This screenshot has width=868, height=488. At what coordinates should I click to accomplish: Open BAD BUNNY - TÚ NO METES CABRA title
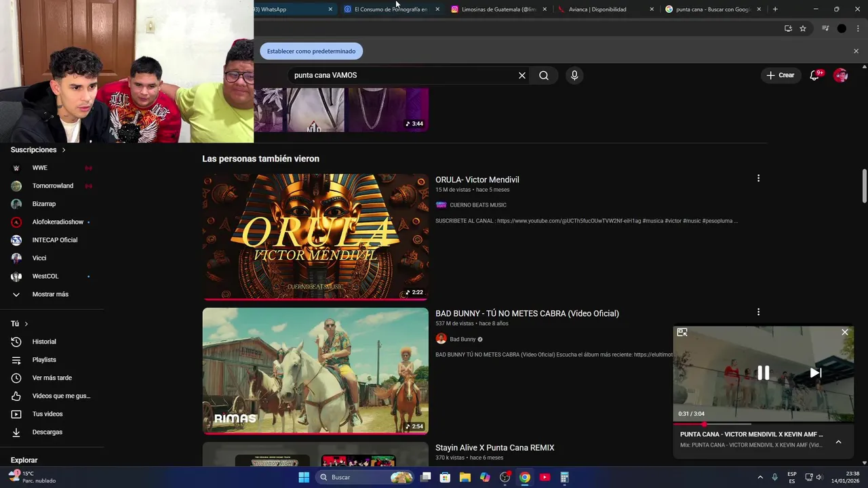527,313
